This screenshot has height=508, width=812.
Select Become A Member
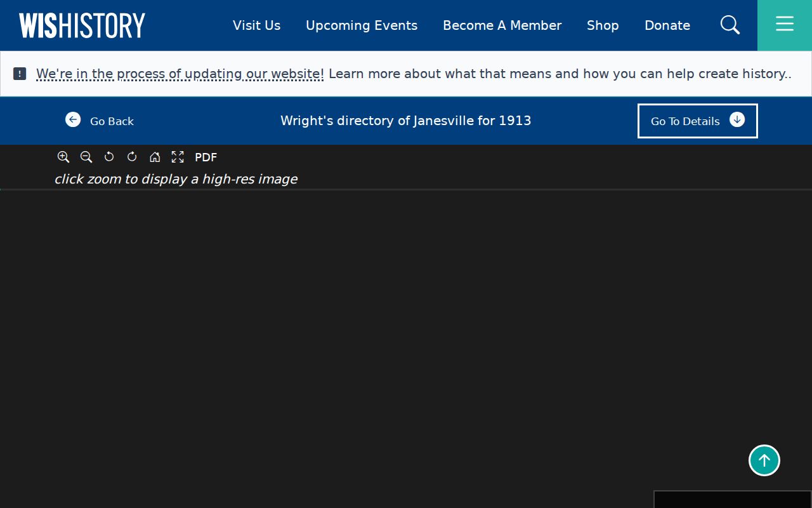tap(502, 25)
